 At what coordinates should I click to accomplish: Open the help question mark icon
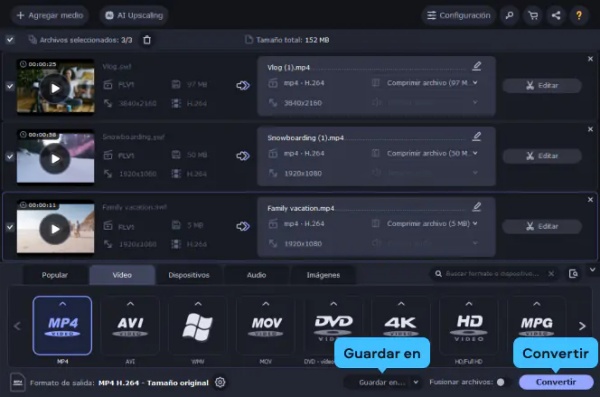click(579, 15)
